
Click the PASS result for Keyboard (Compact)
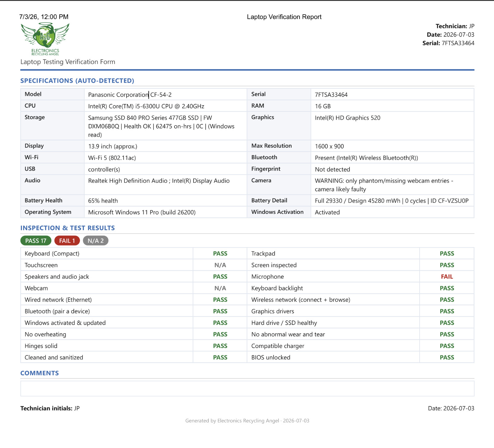[220, 254]
